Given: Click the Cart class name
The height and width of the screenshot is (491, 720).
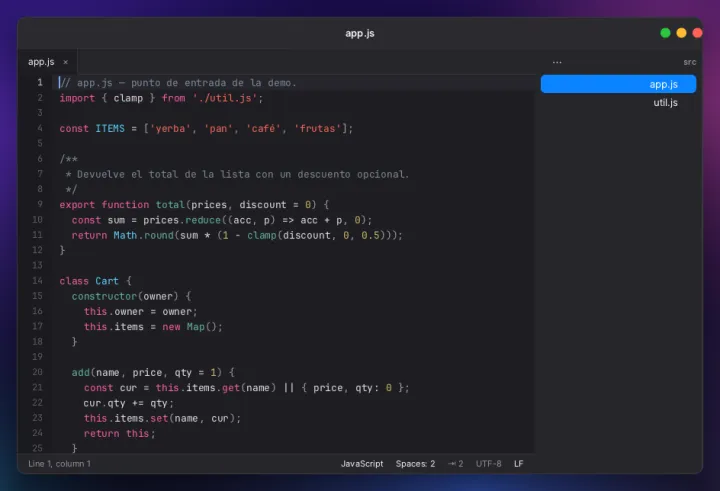Looking at the screenshot, I should (107, 281).
